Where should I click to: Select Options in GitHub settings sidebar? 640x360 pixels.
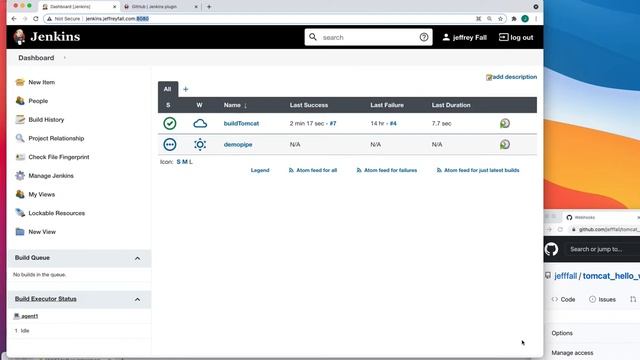(x=562, y=333)
